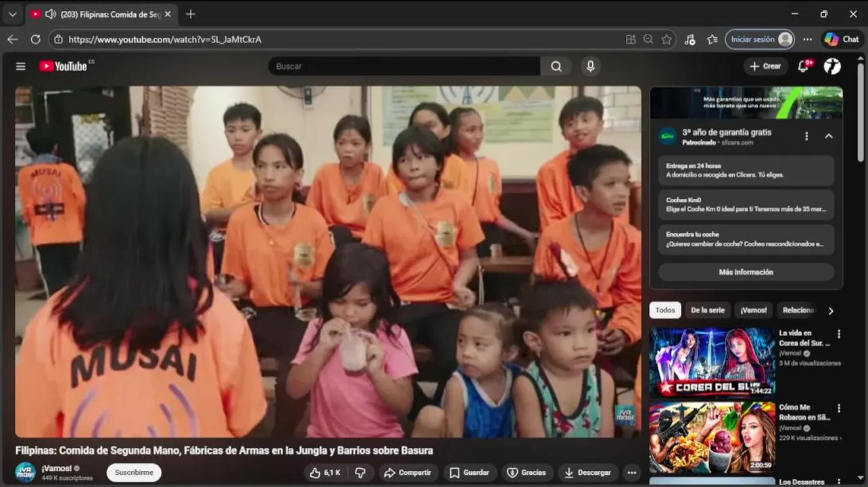Save video with Guardar button
Image resolution: width=868 pixels, height=487 pixels.
(x=470, y=473)
